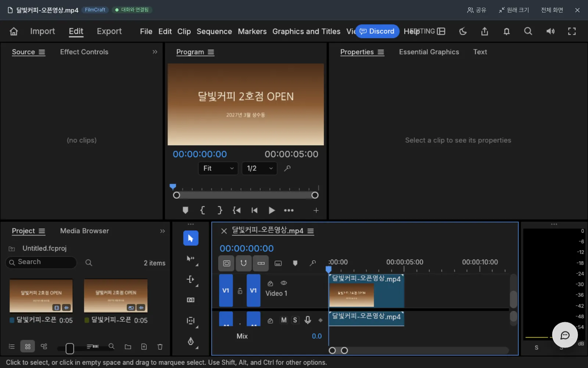The width and height of the screenshot is (588, 368).
Task: Switch to Essential Graphics tab
Action: (x=429, y=52)
